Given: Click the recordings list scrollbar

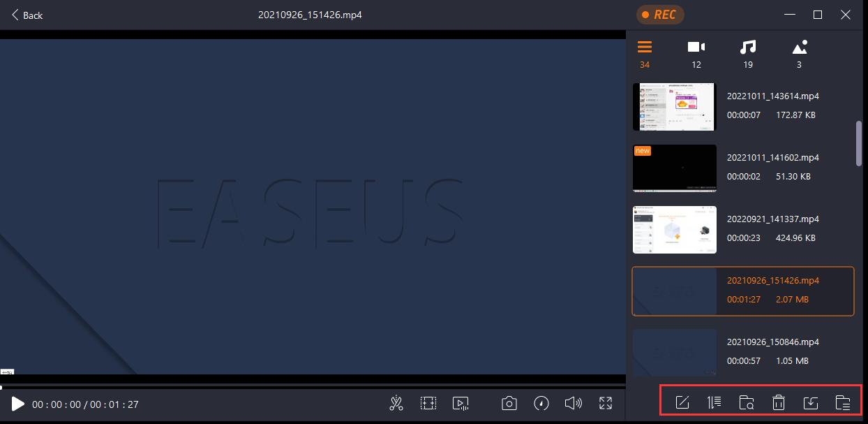Looking at the screenshot, I should point(859,143).
